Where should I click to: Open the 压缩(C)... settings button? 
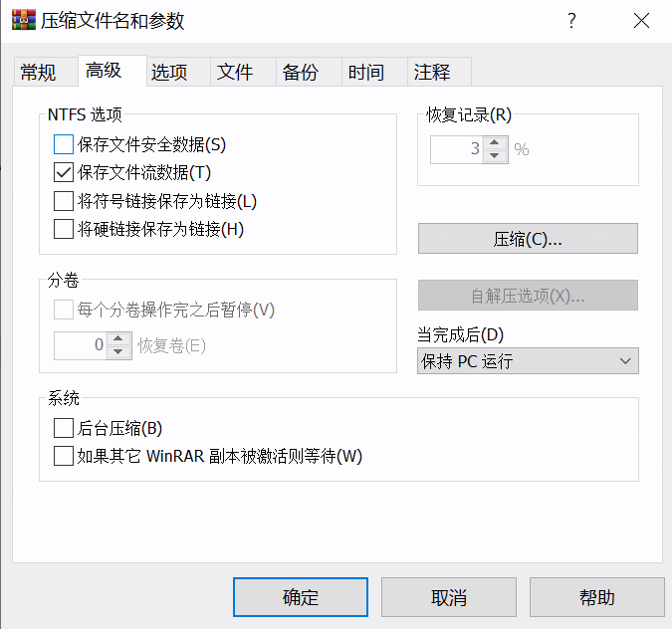(x=528, y=239)
